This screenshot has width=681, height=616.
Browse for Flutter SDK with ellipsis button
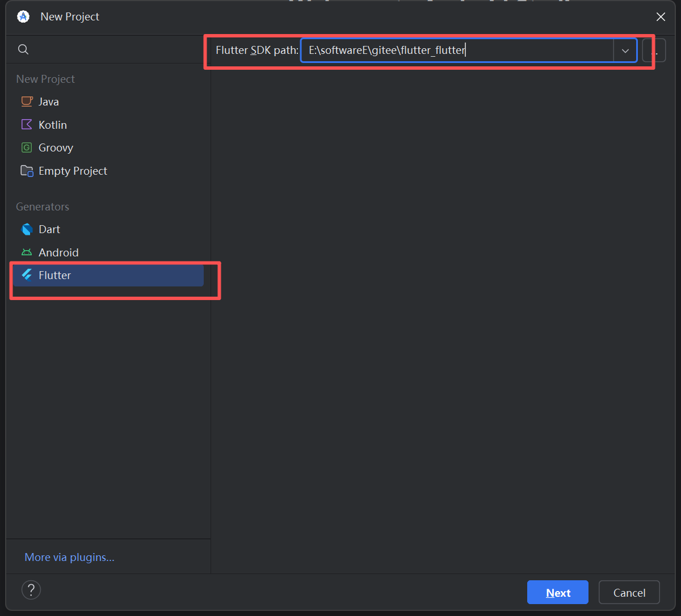click(654, 50)
